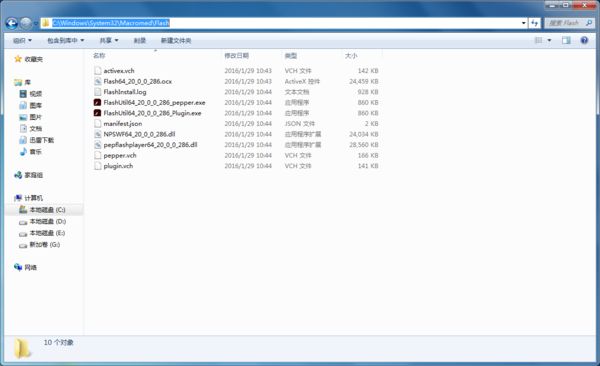Select the plugin.vch file icon
The image size is (600, 366).
pos(98,166)
